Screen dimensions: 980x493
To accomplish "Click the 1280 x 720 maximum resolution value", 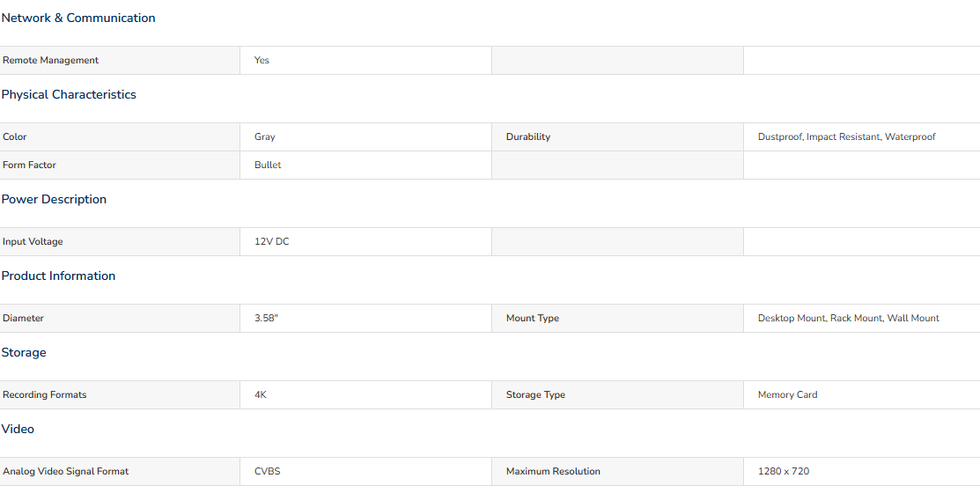I will pyautogui.click(x=783, y=471).
